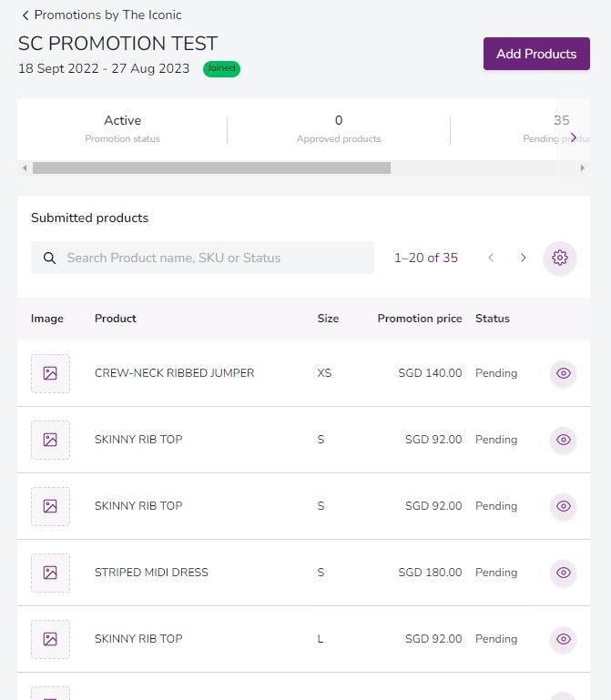Viewport: 611px width, 700px height.
Task: Go to previous page of submitted products
Action: coord(491,258)
